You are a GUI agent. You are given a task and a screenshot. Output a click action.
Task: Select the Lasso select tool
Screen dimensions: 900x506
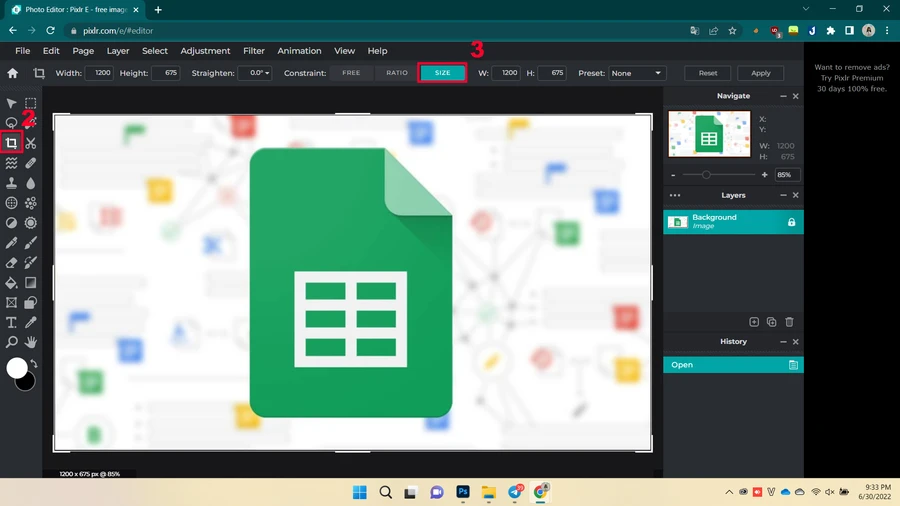point(11,123)
